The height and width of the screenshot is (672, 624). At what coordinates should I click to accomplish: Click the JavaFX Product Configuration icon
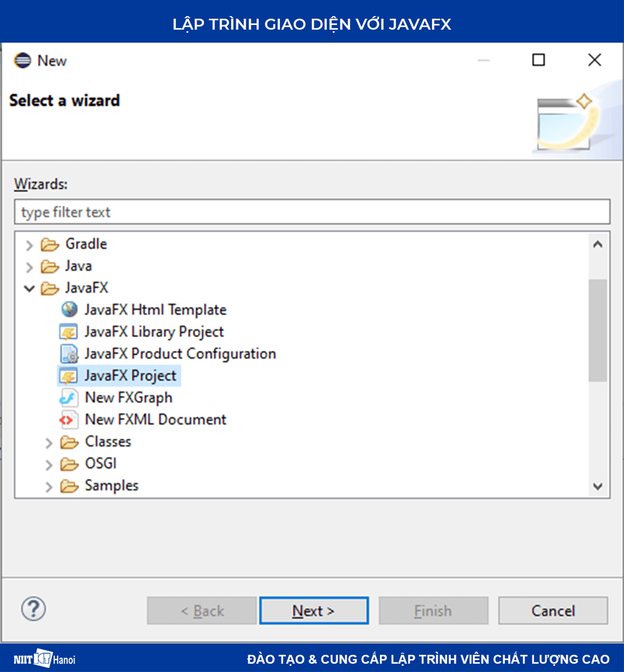click(68, 353)
